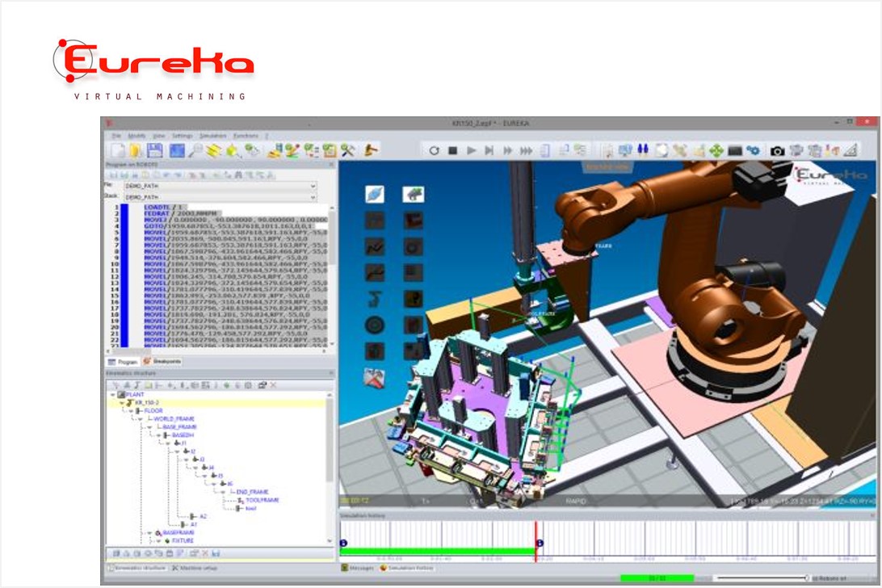The width and height of the screenshot is (882, 588).
Task: Click the camera snapshot icon
Action: (x=776, y=151)
